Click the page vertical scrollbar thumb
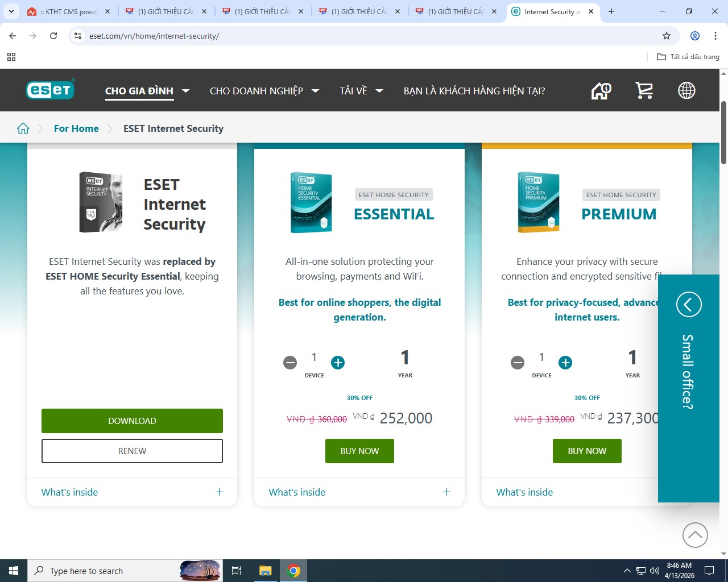Viewport: 728px width, 582px height. pyautogui.click(x=723, y=132)
